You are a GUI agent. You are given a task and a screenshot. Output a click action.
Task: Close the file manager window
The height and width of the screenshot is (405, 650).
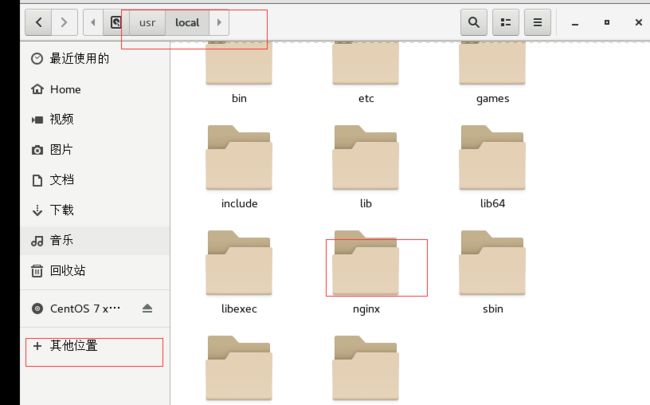[x=639, y=22]
